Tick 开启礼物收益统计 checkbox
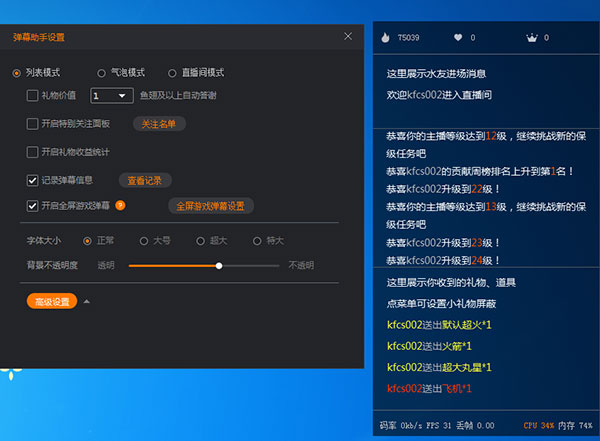 [x=32, y=152]
